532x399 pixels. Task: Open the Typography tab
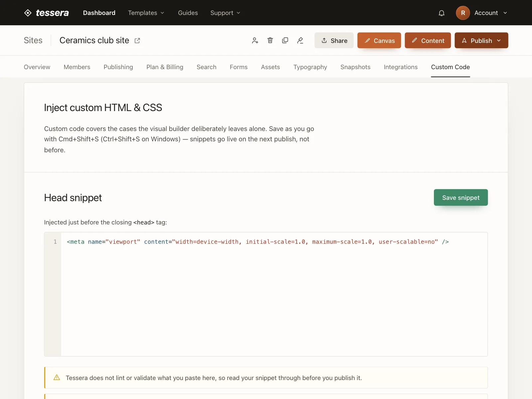(310, 67)
